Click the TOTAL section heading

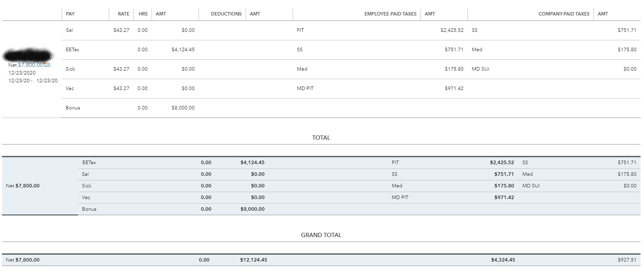tap(321, 138)
